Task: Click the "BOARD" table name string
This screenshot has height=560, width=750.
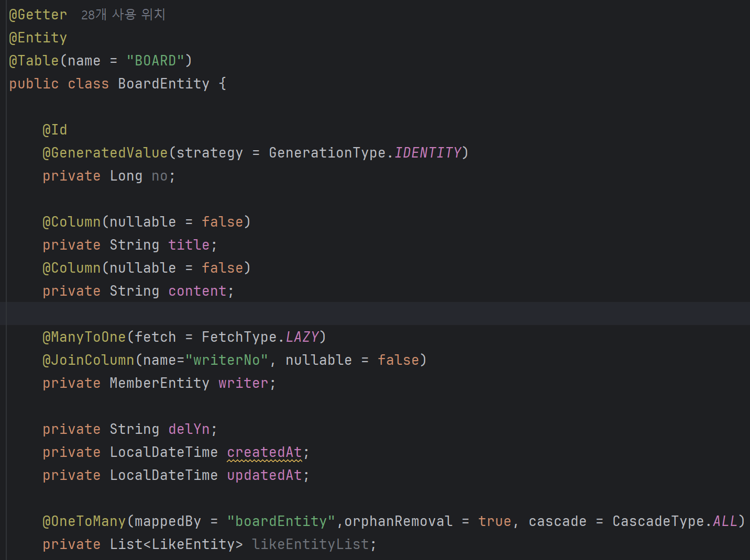Action: (156, 61)
